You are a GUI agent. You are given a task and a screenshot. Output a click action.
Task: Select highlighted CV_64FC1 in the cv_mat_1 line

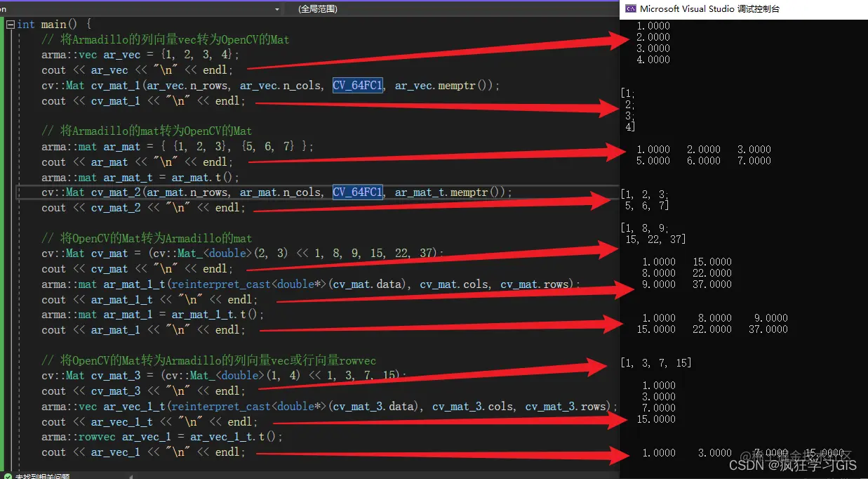358,86
